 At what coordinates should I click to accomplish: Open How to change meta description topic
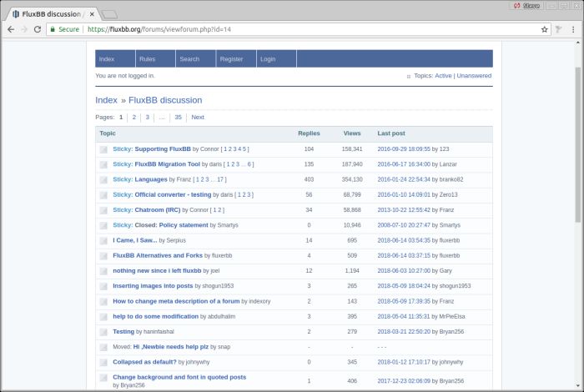pyautogui.click(x=176, y=301)
